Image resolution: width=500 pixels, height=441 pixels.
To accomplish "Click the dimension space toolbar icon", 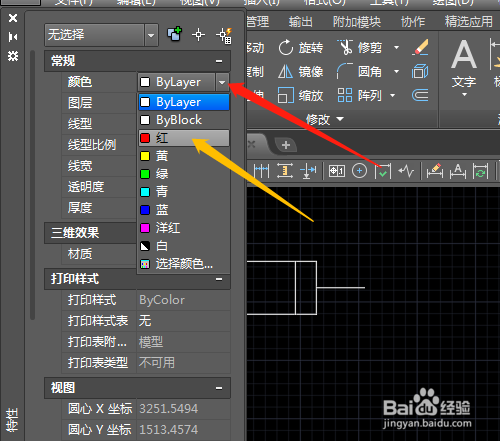I will point(285,171).
